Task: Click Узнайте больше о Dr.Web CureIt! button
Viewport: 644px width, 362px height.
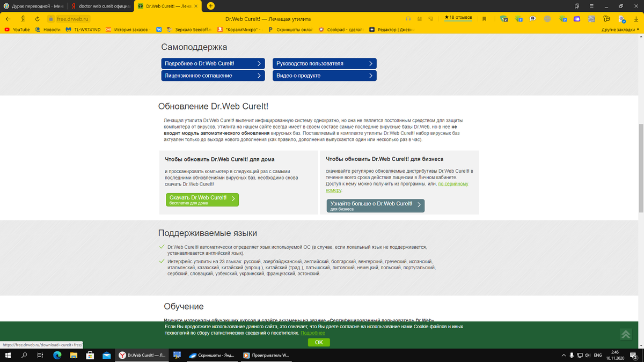Action: tap(376, 206)
